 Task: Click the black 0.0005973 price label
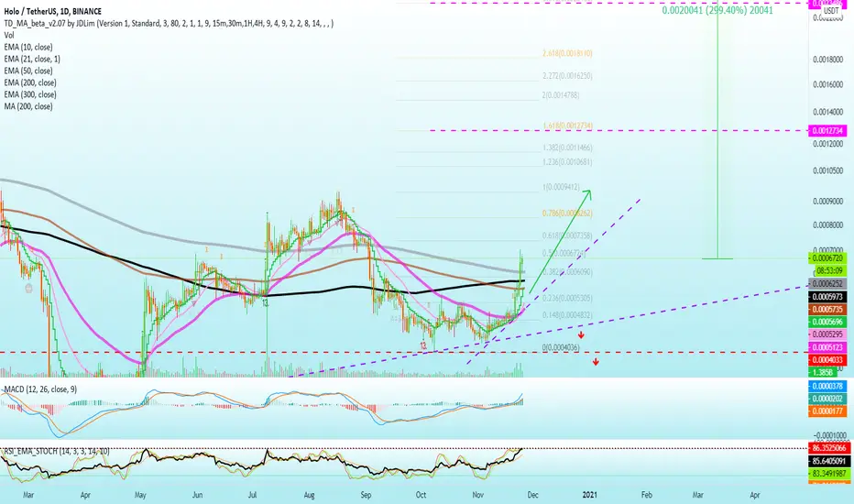coord(827,297)
